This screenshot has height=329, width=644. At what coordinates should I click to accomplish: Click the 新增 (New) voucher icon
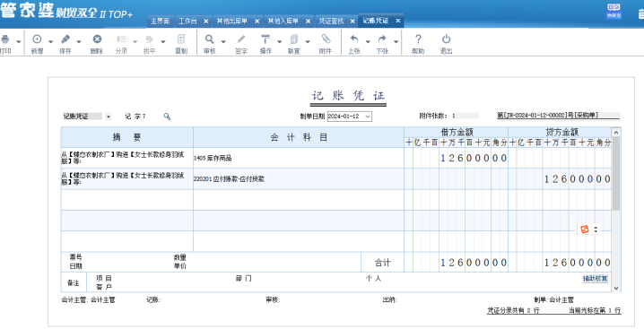(37, 39)
